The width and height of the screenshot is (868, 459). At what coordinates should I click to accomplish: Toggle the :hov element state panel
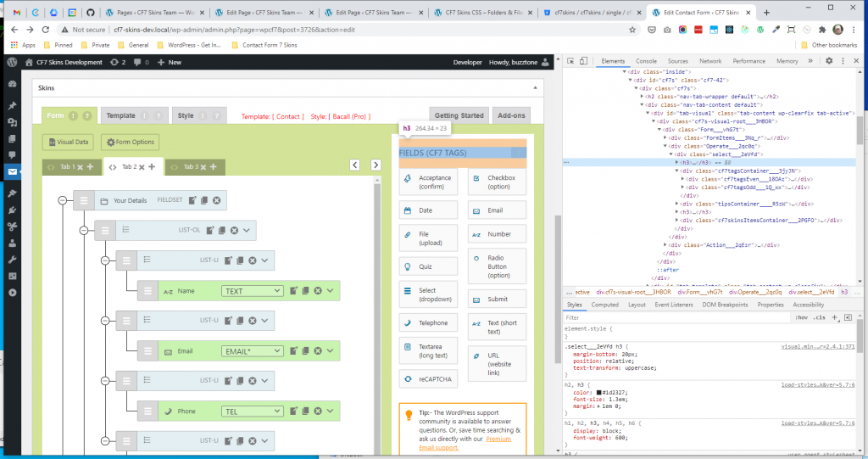(x=801, y=316)
